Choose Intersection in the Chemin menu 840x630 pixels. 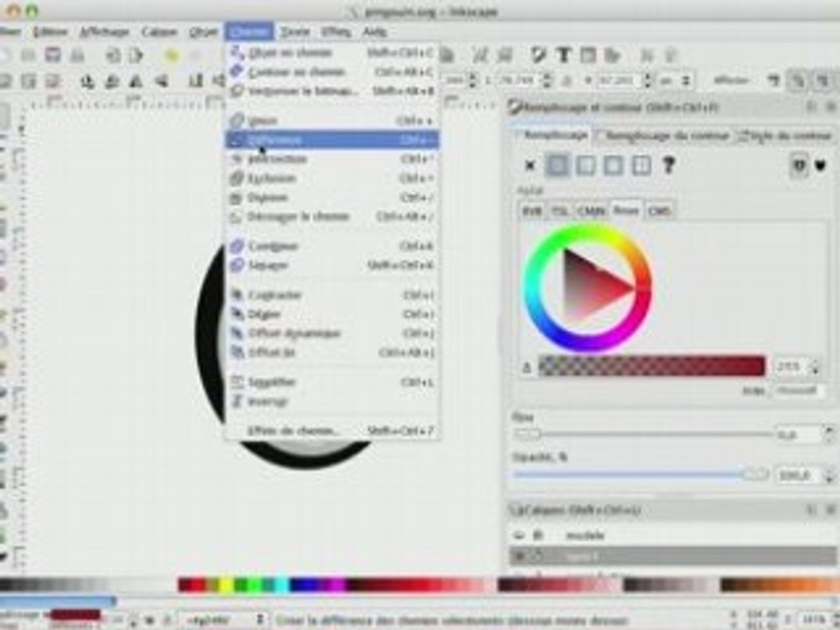pyautogui.click(x=332, y=159)
